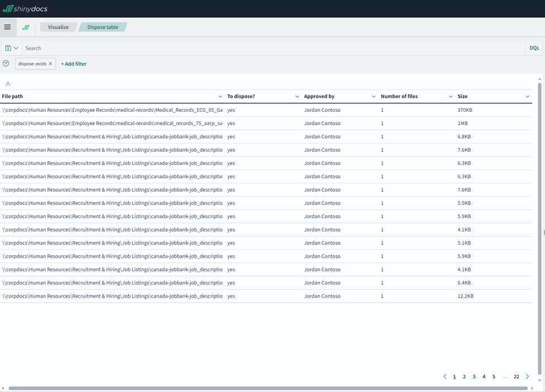Expand Approved by column menu
The height and width of the screenshot is (392, 545).
(374, 97)
